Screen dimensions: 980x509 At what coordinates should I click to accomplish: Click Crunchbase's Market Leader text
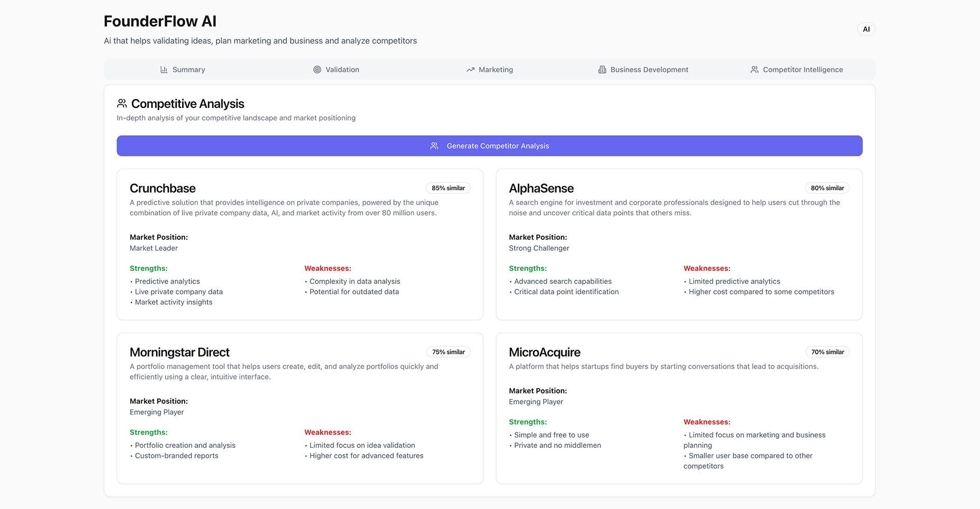click(154, 248)
